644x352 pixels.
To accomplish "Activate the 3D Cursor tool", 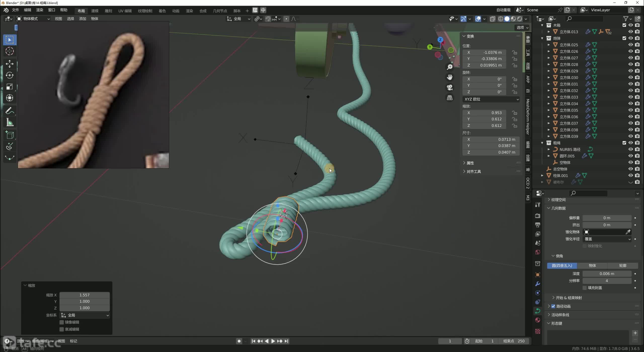I will click(x=10, y=51).
